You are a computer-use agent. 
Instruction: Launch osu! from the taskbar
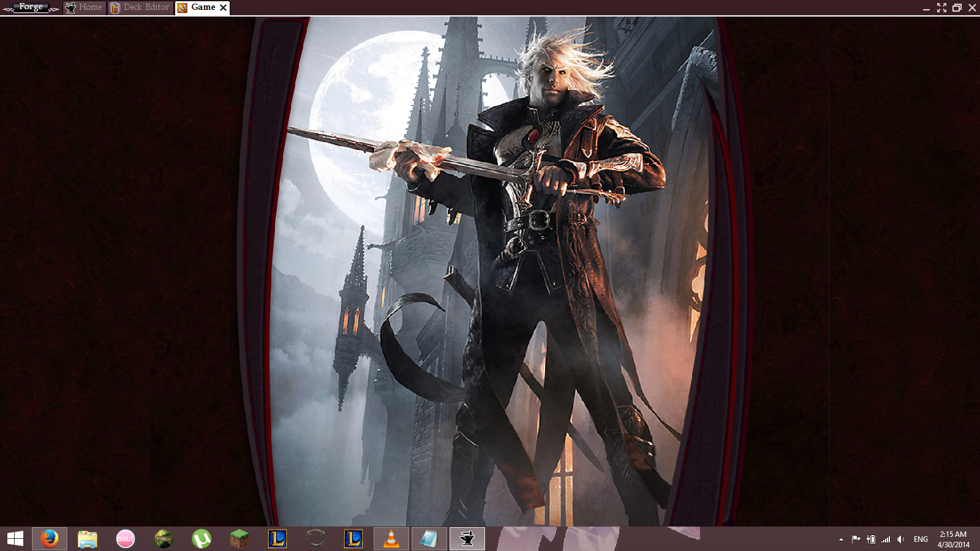(126, 539)
